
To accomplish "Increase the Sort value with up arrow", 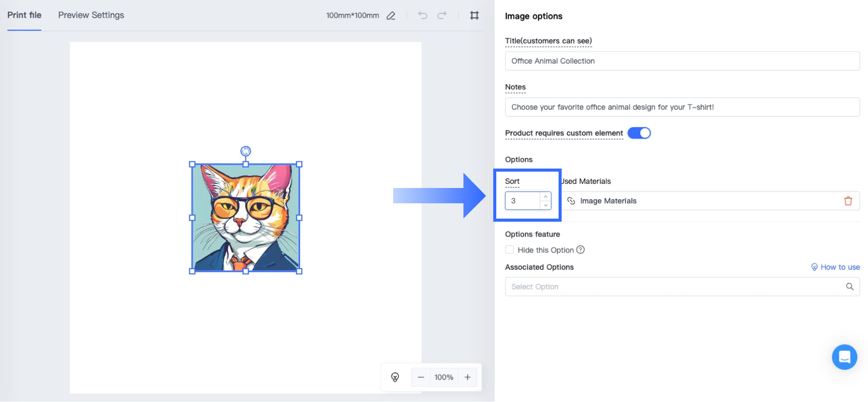I will point(546,197).
